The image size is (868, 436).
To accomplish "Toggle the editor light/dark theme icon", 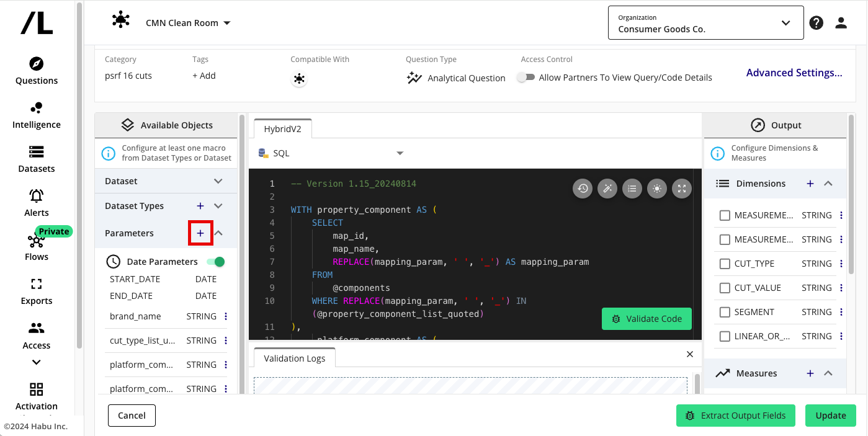I will pos(657,189).
